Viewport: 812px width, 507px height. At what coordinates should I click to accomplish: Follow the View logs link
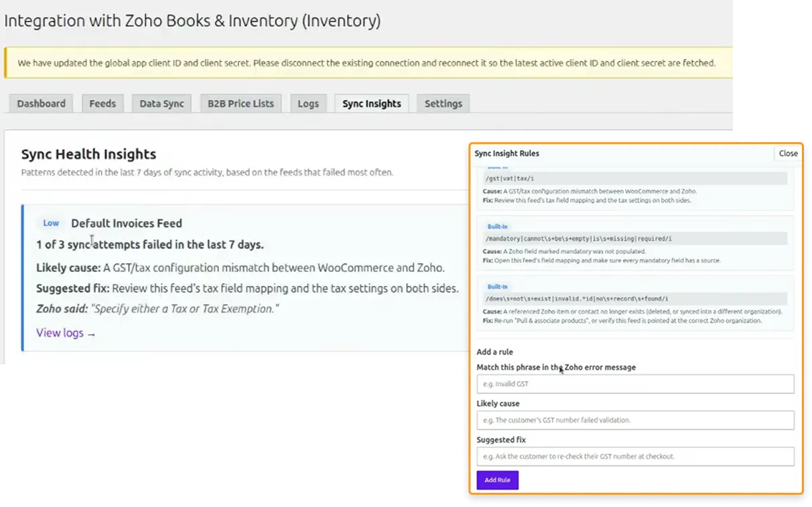(66, 333)
